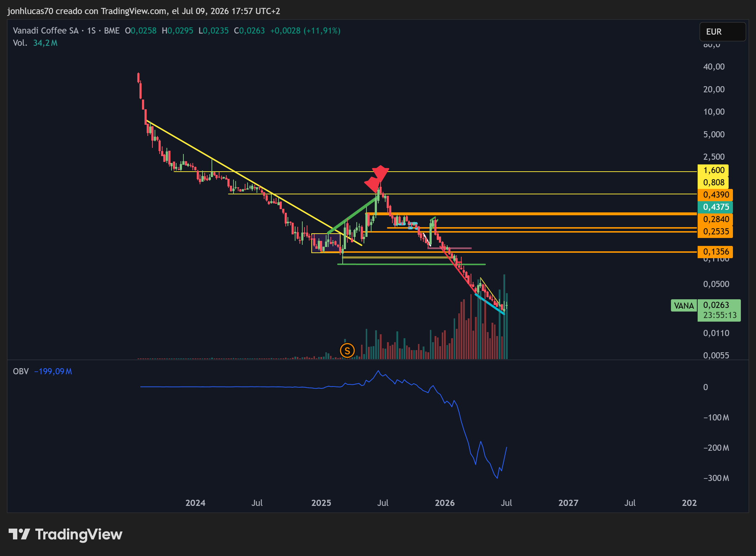Click the orange 0,4390 price label
Screen dimensions: 756x556
click(x=715, y=195)
